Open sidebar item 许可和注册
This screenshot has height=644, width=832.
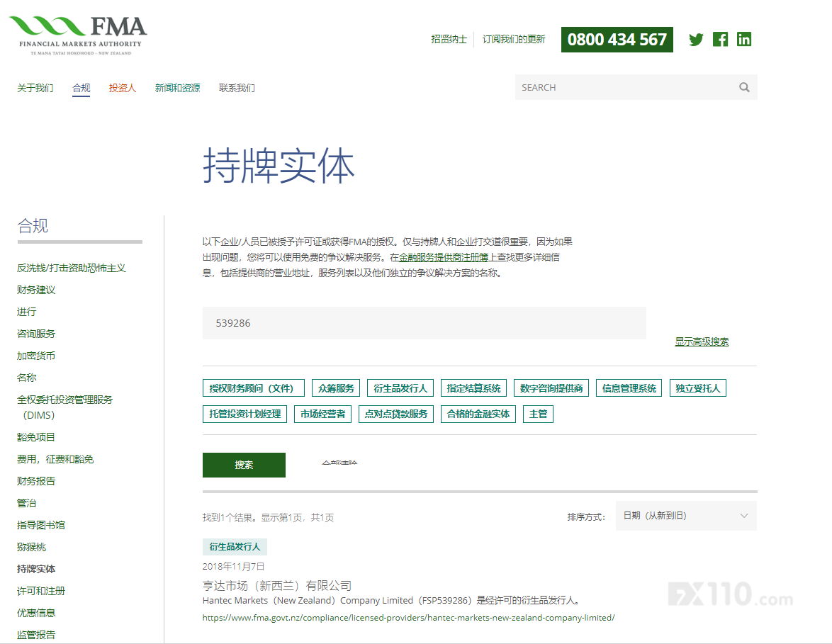pos(41,591)
